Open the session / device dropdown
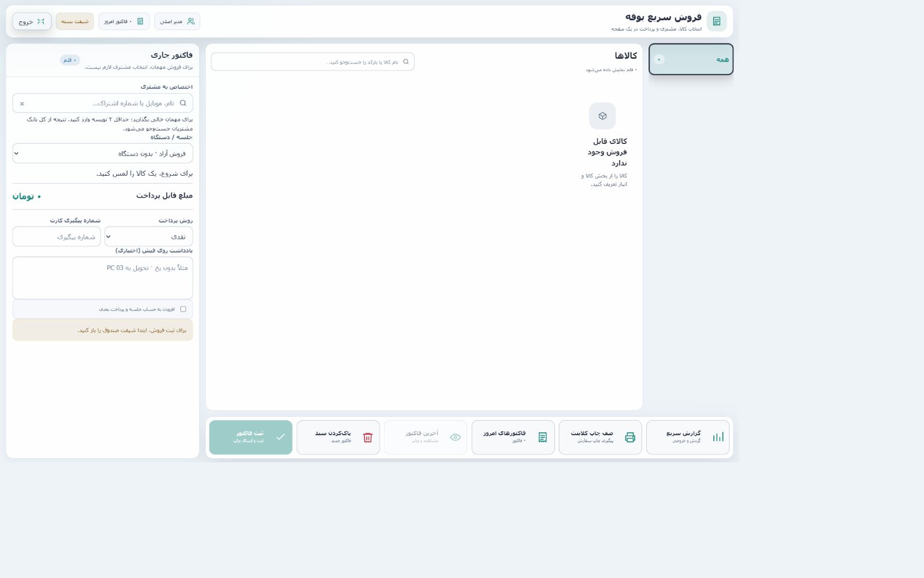 click(103, 153)
